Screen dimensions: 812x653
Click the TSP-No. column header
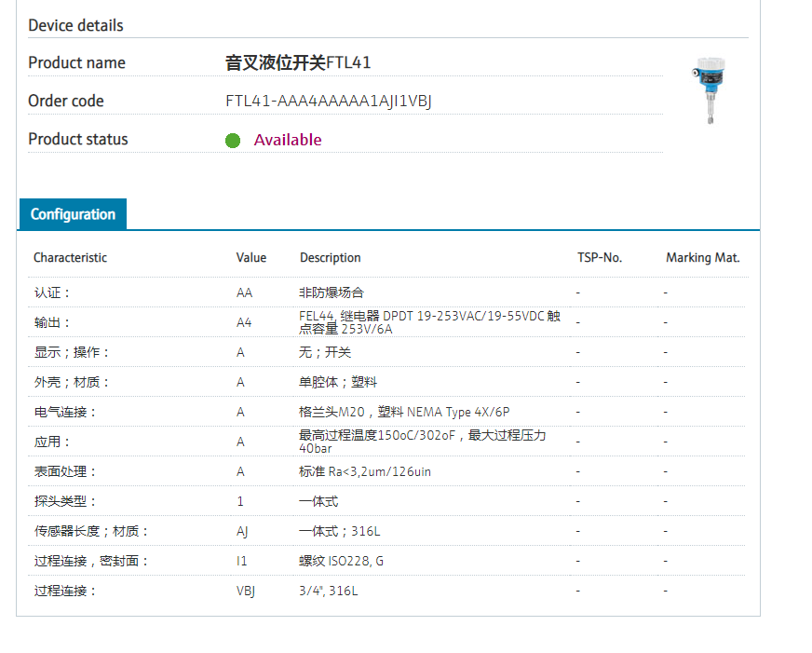[x=599, y=258]
